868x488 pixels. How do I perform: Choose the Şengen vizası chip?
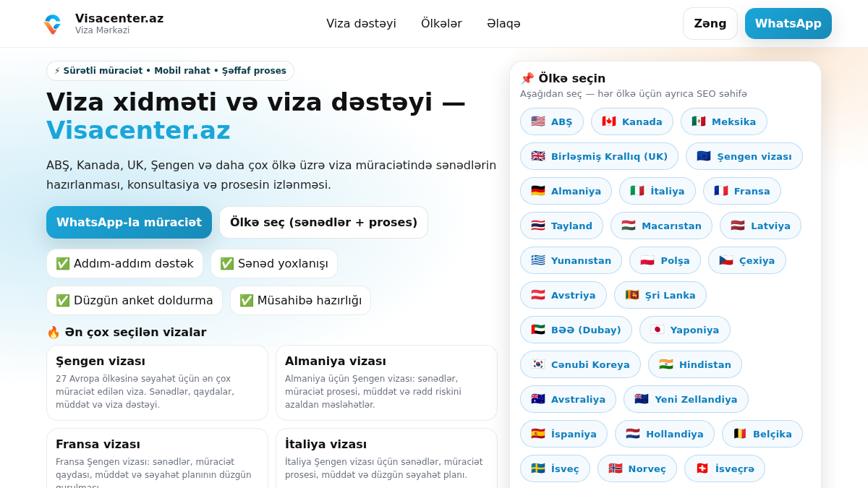744,156
